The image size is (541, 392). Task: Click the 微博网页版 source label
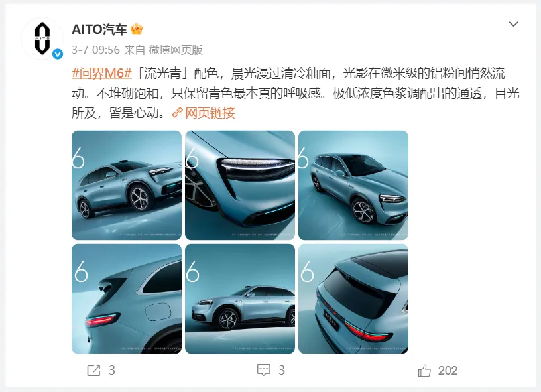(176, 50)
